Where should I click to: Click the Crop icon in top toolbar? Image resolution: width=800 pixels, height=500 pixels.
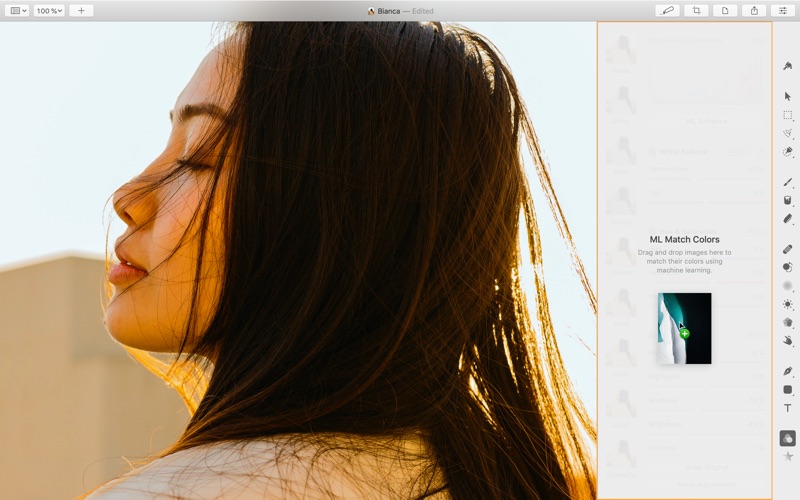click(x=696, y=11)
